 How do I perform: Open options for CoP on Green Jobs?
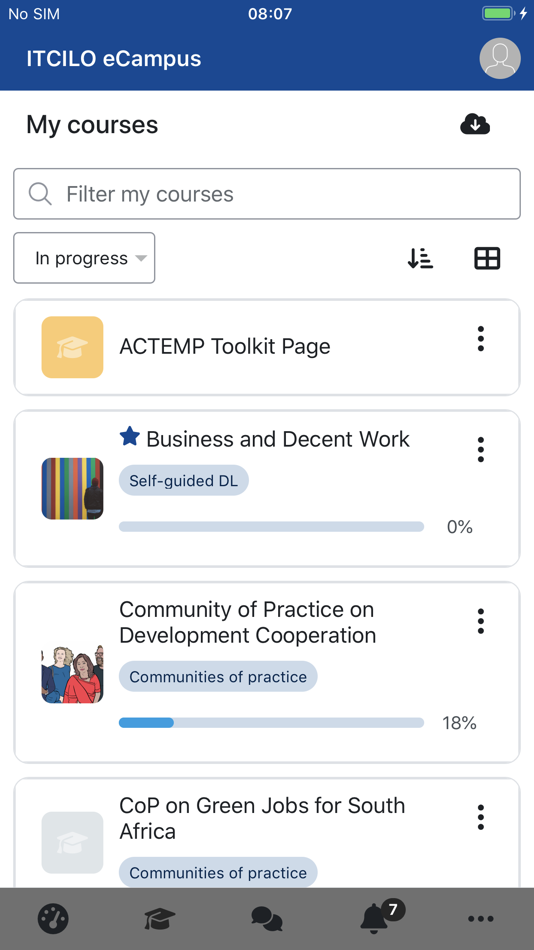(481, 817)
